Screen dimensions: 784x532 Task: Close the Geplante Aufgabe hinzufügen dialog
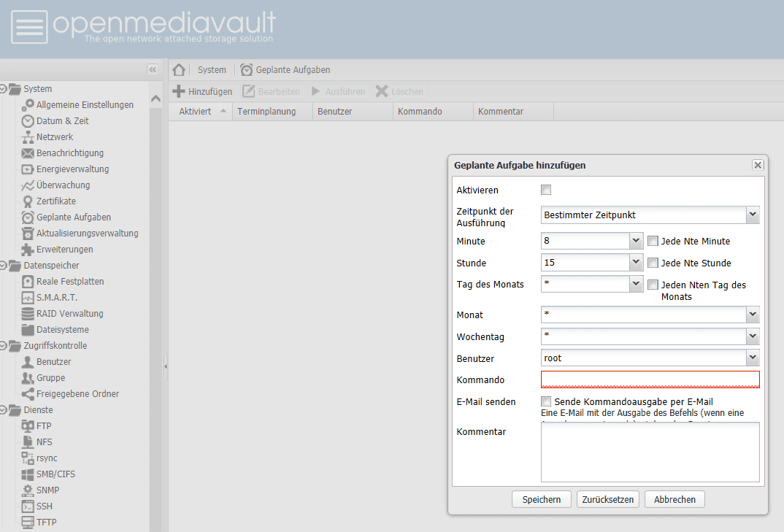758,165
